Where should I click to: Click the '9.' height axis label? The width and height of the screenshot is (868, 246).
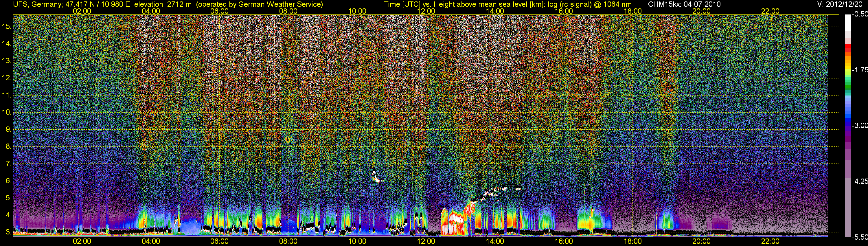[x=8, y=129]
